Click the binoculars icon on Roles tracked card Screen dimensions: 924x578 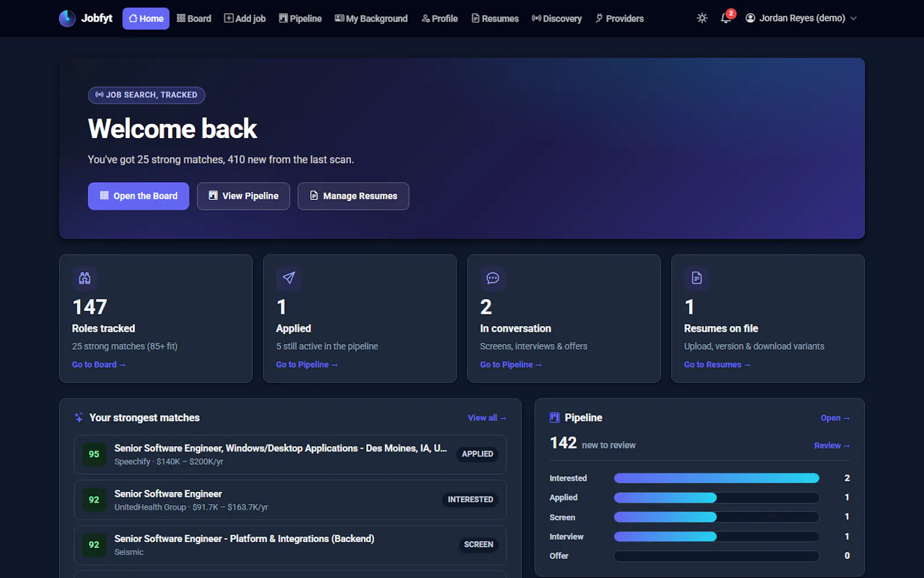click(85, 278)
